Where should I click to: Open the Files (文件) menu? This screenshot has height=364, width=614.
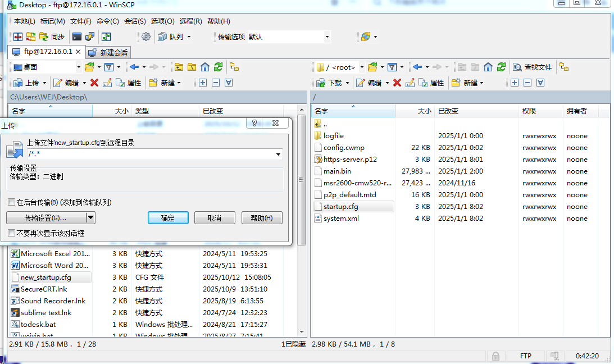coord(81,21)
